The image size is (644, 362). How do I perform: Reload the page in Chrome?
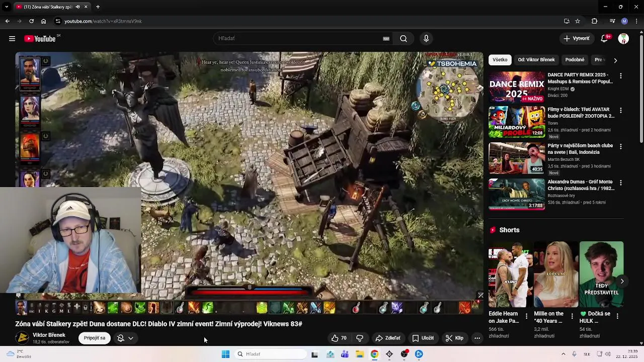tap(31, 21)
